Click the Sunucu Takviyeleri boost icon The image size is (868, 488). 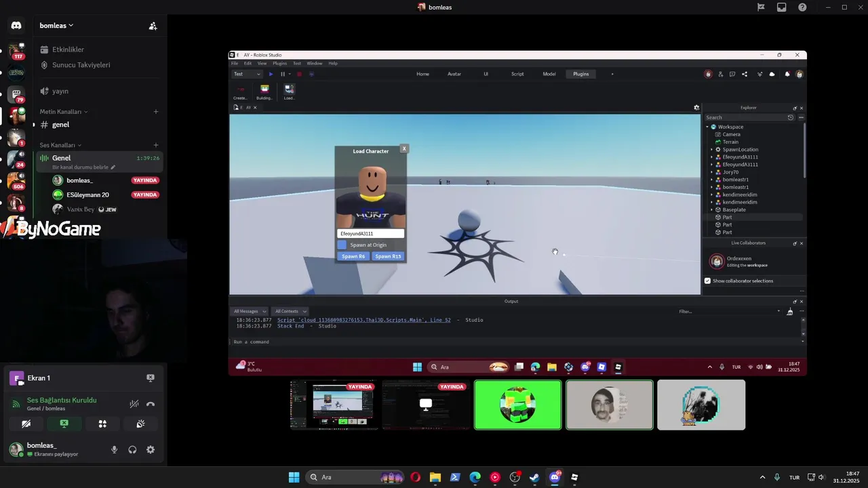45,65
